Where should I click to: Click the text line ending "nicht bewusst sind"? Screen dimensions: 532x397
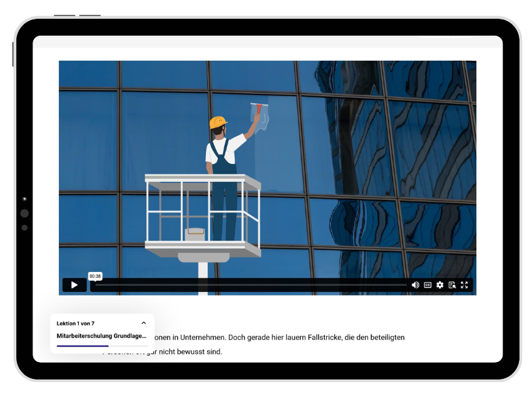tap(188, 352)
